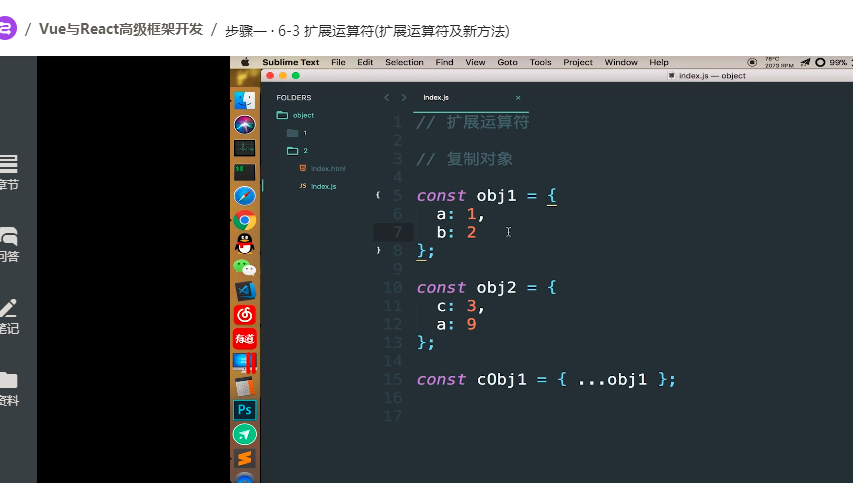This screenshot has height=483, width=853.
Task: Click the comment '// 复制对象'
Action: pyautogui.click(x=465, y=159)
